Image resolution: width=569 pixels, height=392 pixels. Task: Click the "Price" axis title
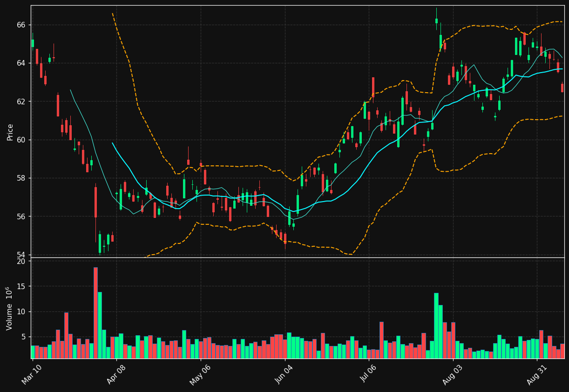pyautogui.click(x=10, y=132)
